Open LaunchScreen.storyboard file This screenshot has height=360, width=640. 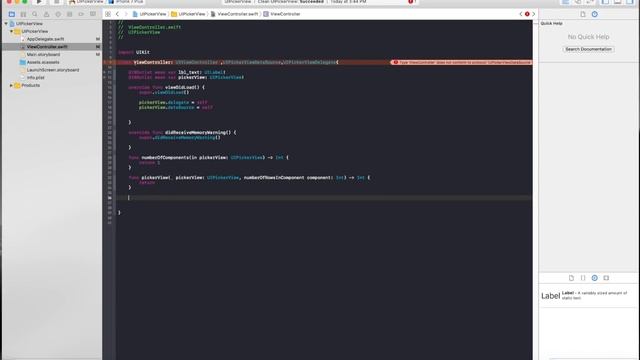pos(53,70)
